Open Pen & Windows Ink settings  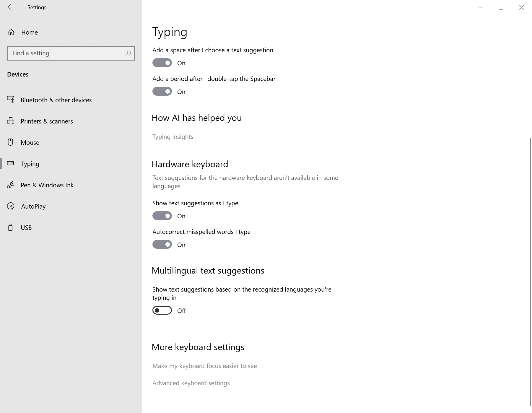pos(47,185)
